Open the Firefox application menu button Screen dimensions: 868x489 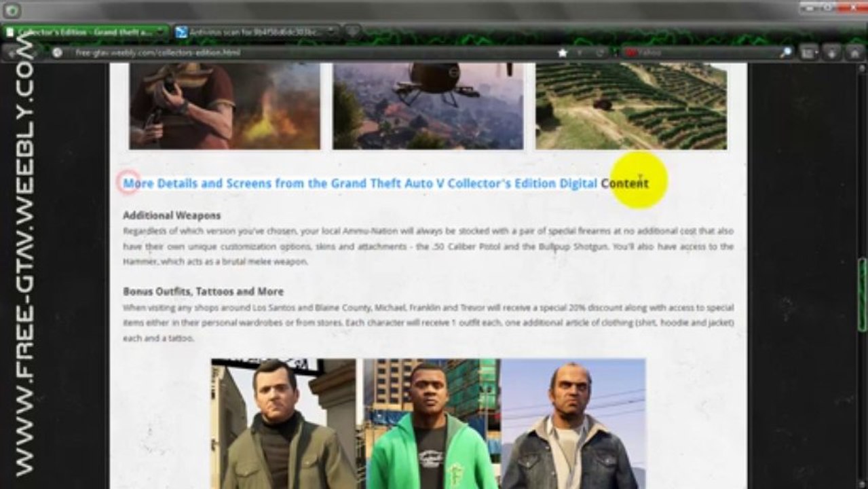pyautogui.click(x=13, y=10)
